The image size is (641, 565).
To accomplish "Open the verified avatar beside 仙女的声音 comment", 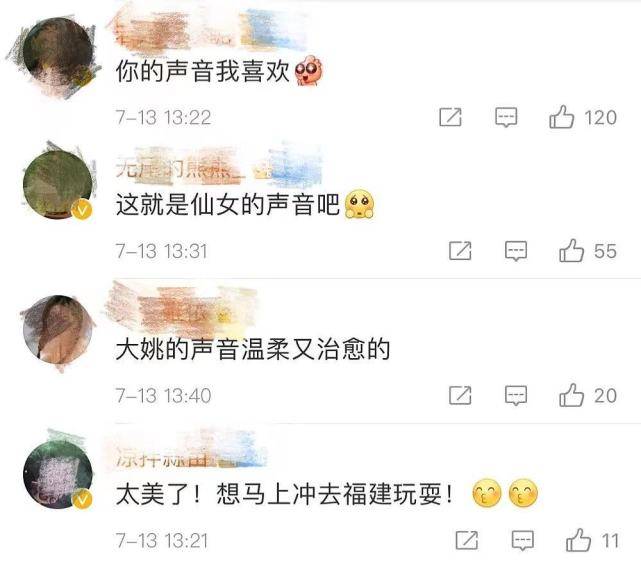I will pyautogui.click(x=58, y=185).
